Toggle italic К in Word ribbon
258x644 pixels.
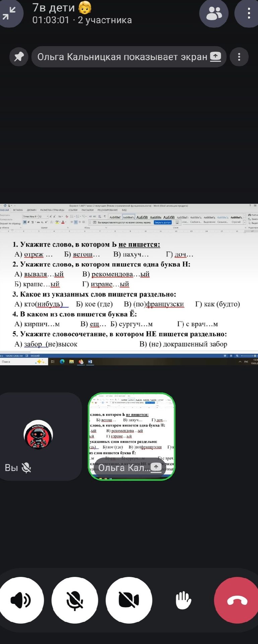[28, 222]
